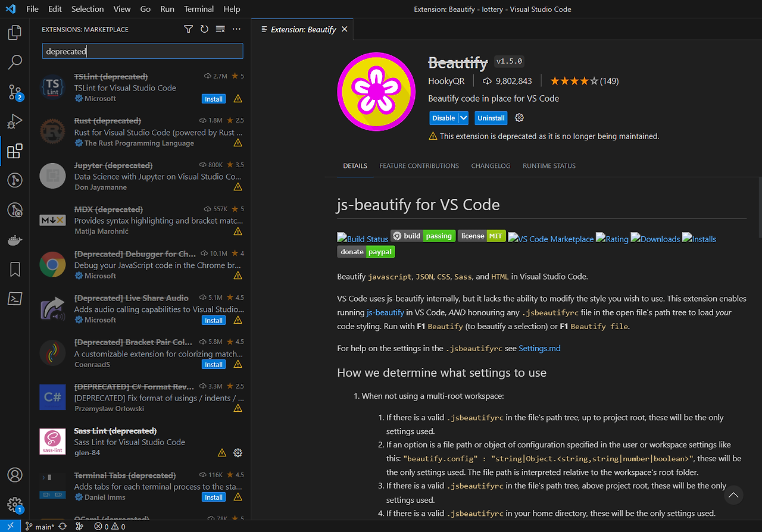The width and height of the screenshot is (762, 532).
Task: Open Sass Lint manage gear icon
Action: tap(238, 453)
